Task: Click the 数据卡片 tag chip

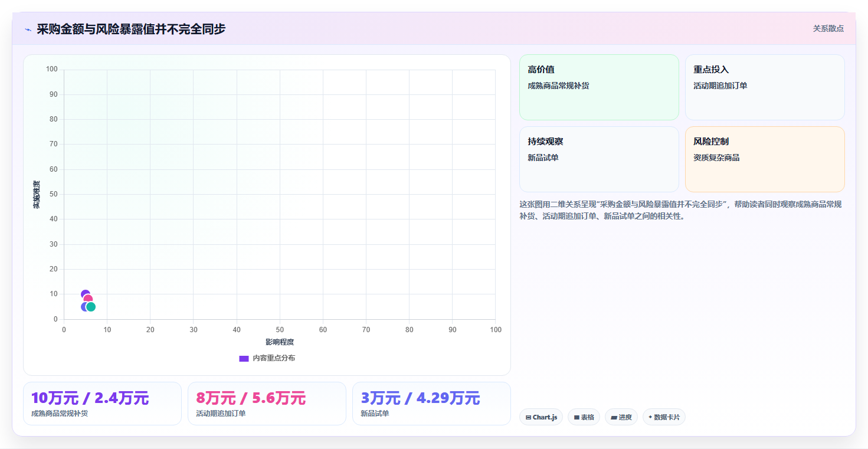Action: 664,417
